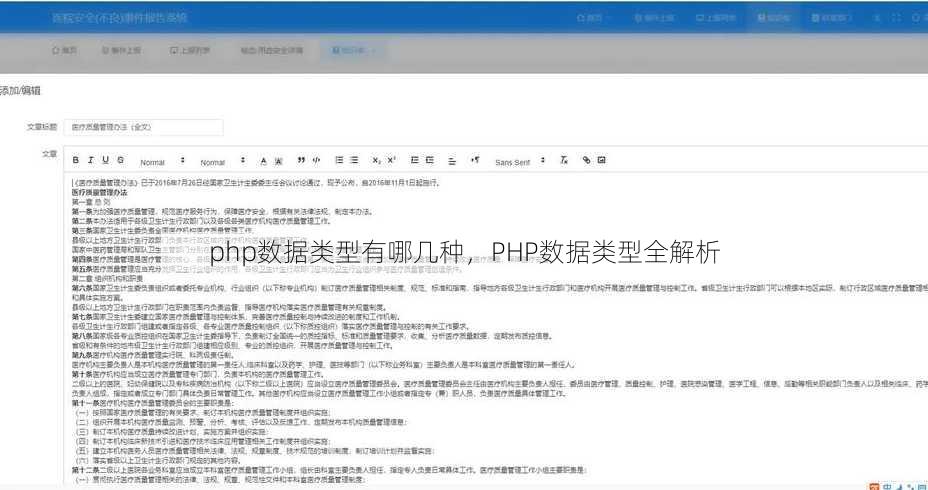Open the highlighted menu item in the blue header
Image resolution: width=928 pixels, height=490 pixels.
tap(774, 18)
